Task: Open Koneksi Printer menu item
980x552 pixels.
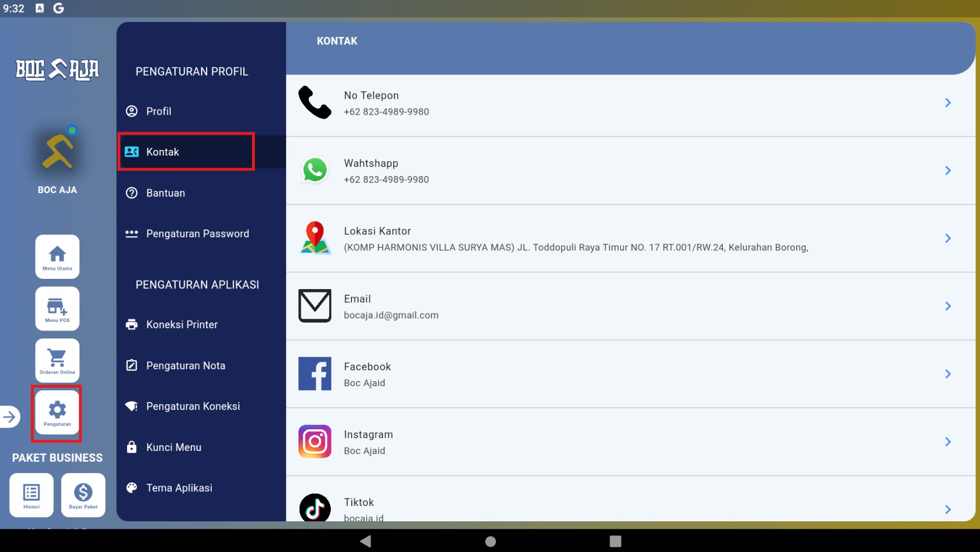Action: tap(201, 324)
